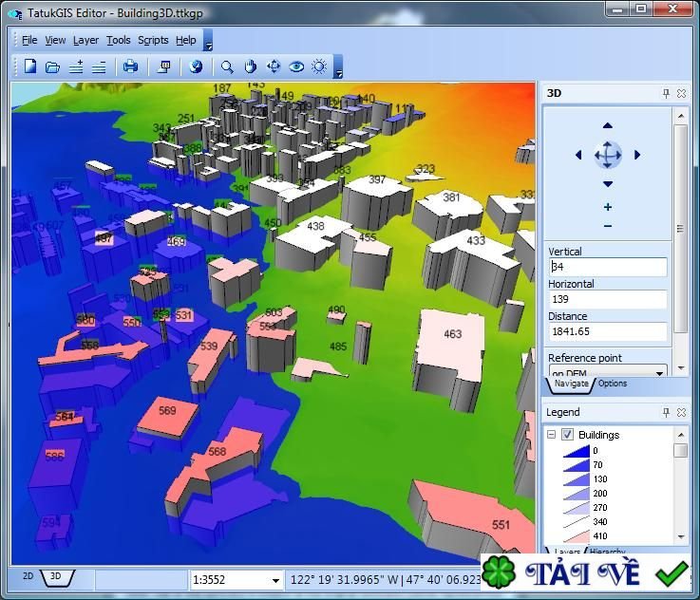Select the hand Drag tool
Viewport: 700px width, 600px height.
point(251,66)
